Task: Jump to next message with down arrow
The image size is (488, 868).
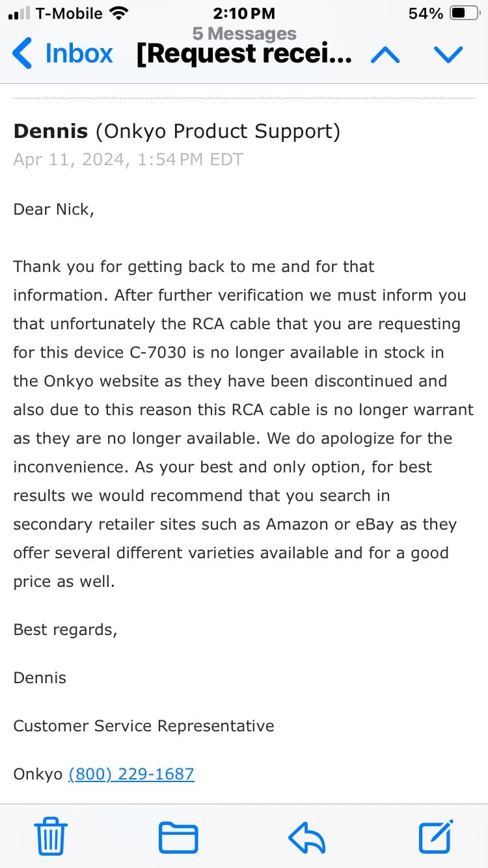Action: pos(448,55)
